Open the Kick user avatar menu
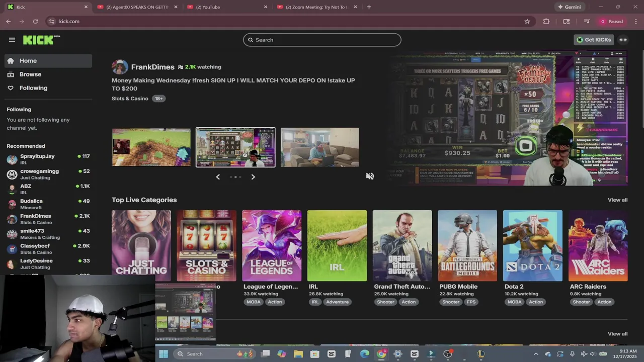 tap(623, 40)
